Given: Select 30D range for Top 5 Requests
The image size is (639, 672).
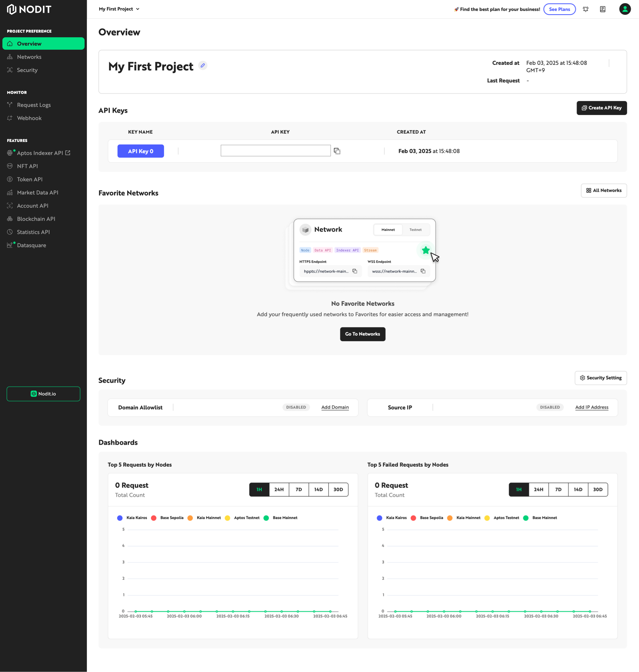Looking at the screenshot, I should [x=338, y=489].
